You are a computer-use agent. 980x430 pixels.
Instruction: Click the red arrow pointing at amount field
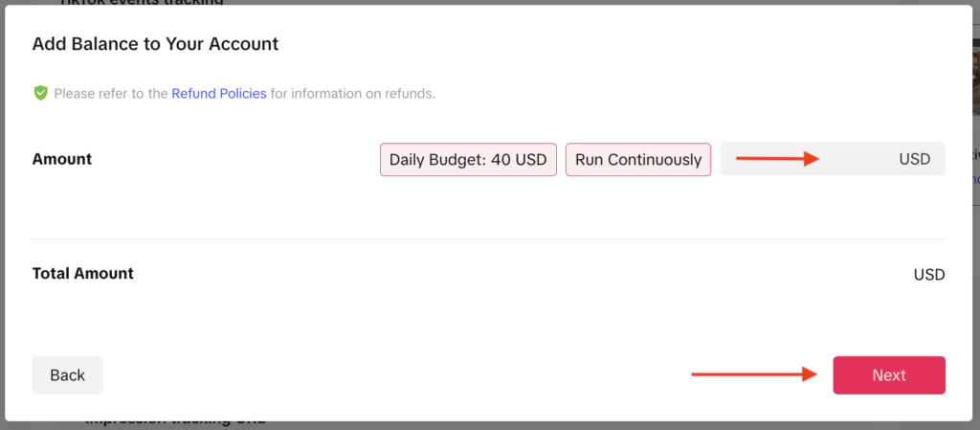pos(777,159)
